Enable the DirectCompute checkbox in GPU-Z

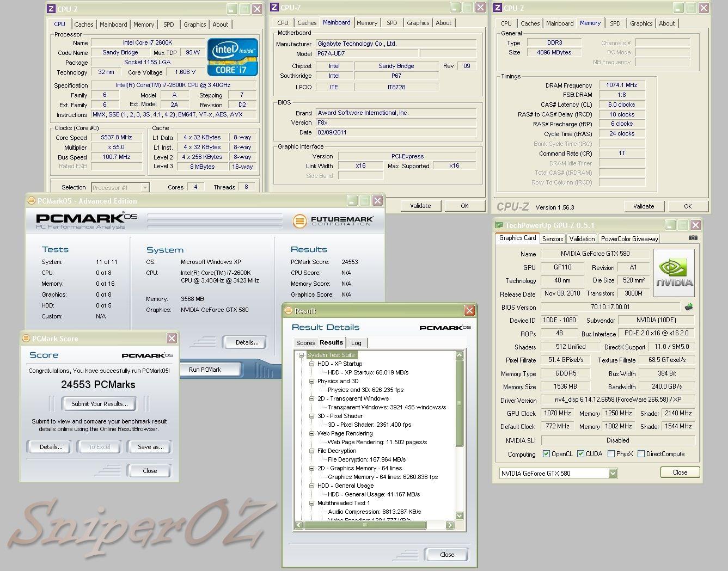tap(641, 454)
